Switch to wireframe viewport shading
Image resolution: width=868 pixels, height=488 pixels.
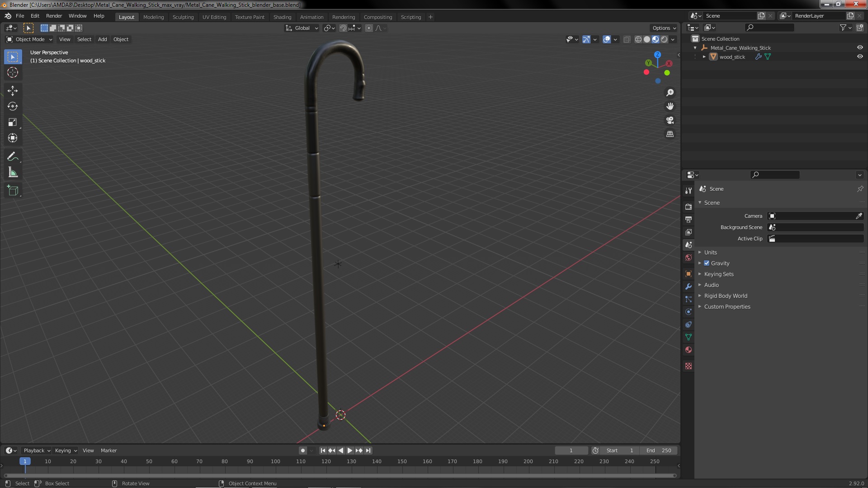pos(638,39)
